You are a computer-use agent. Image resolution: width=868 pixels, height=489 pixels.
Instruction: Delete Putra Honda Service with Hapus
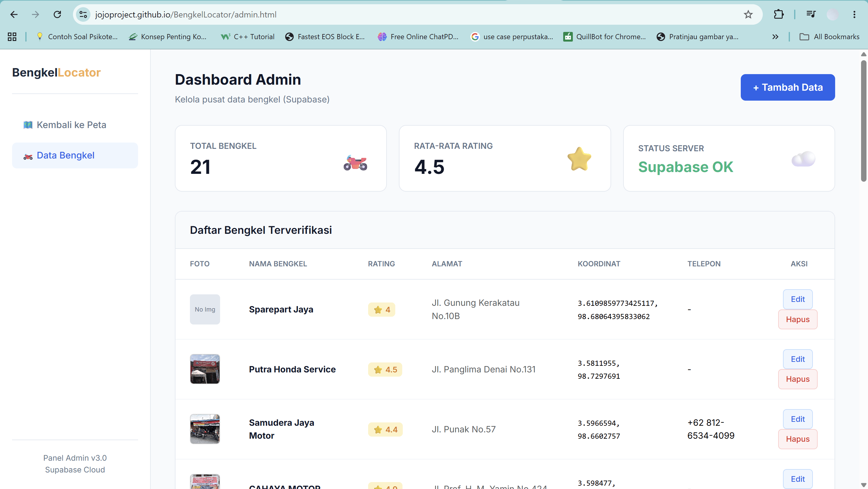[797, 379]
